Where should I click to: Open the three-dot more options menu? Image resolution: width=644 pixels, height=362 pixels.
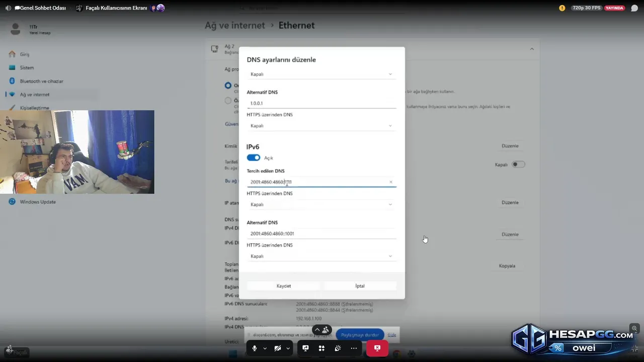point(354,348)
